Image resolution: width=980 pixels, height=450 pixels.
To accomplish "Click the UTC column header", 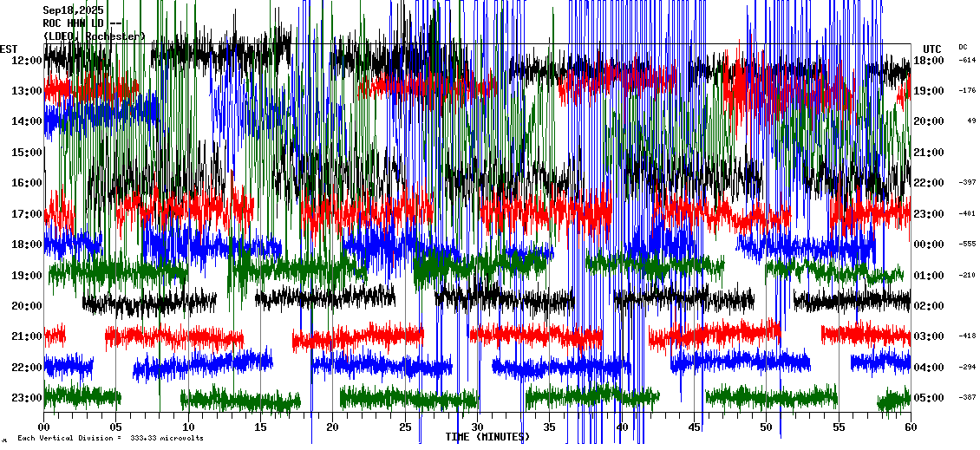I will (x=931, y=49).
